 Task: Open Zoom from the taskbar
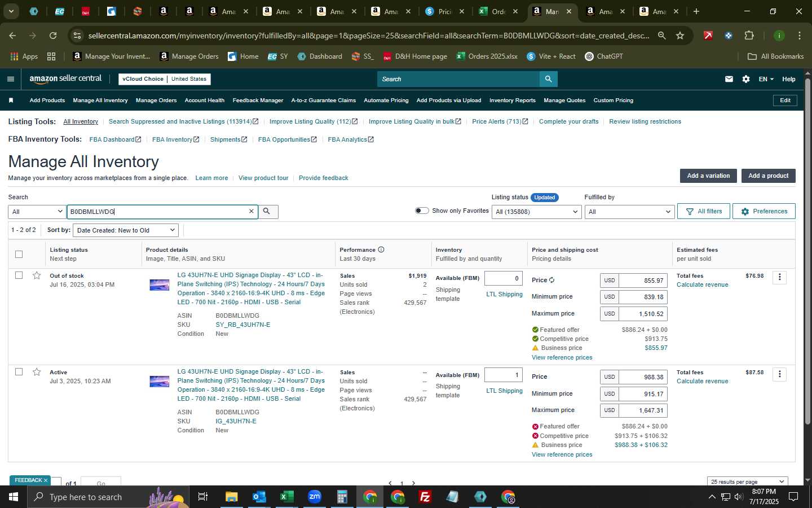point(315,497)
